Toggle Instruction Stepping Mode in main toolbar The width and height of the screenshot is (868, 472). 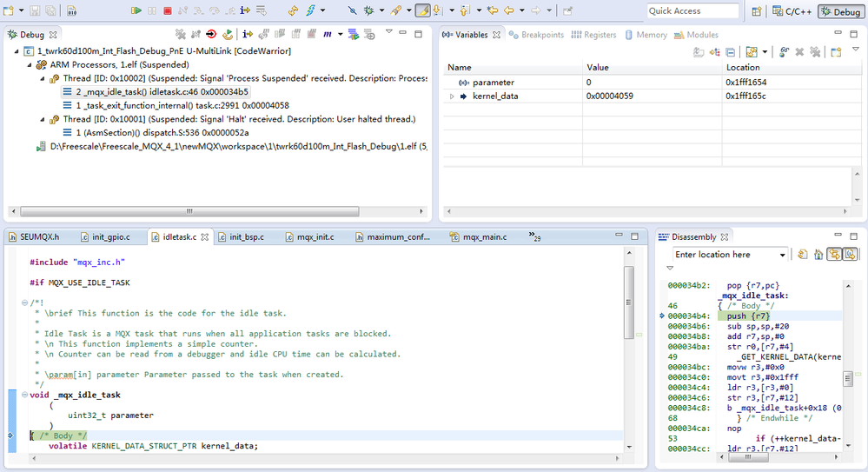[x=245, y=10]
